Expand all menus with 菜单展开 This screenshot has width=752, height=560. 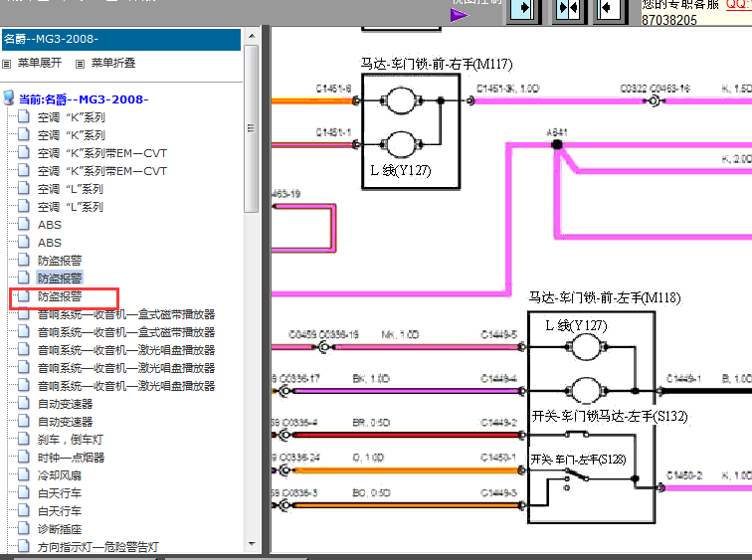[39, 63]
